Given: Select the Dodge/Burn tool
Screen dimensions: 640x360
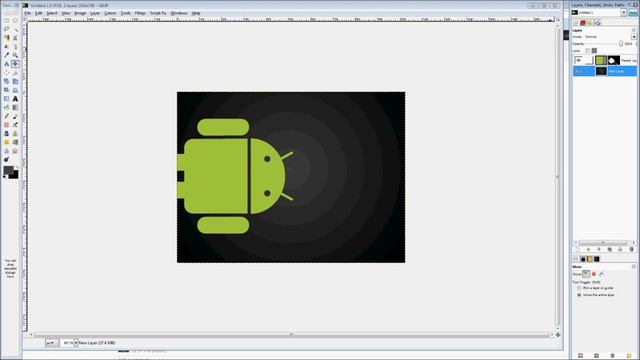Looking at the screenshot, I should click(x=7, y=160).
